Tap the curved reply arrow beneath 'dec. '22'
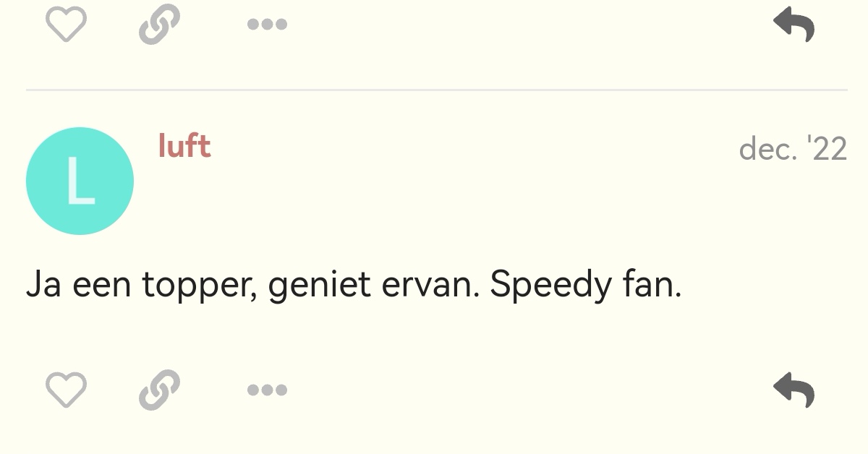868x454 pixels. 794,390
